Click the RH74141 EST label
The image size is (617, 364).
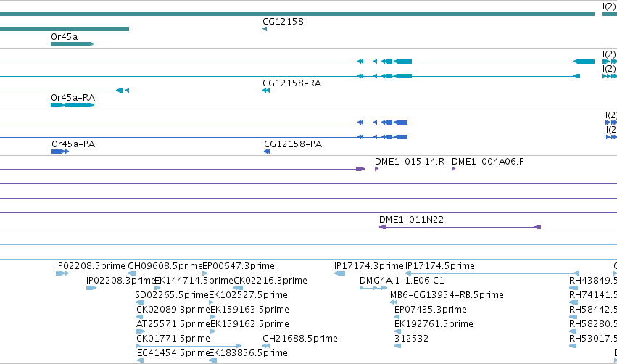point(593,295)
